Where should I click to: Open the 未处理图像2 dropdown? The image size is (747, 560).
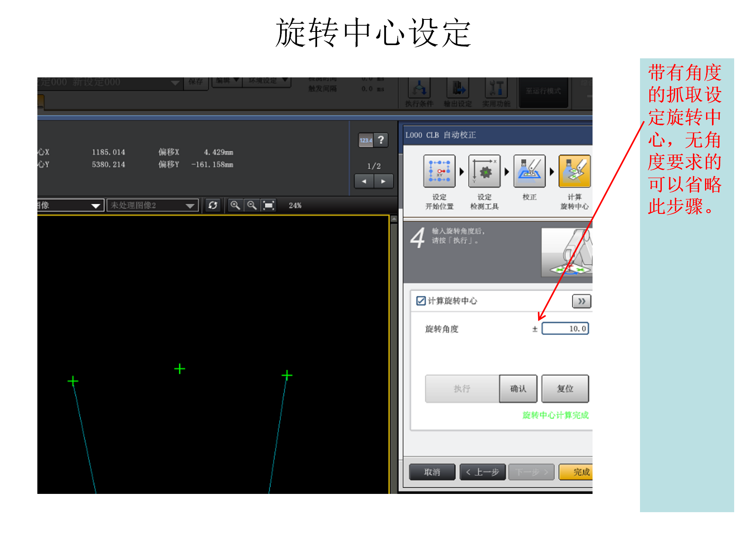point(153,205)
